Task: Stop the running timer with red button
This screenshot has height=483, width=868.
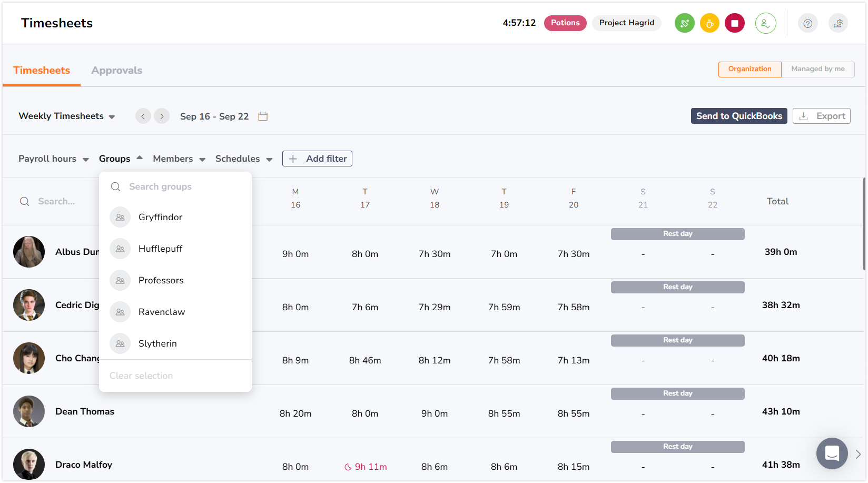Action: click(735, 23)
